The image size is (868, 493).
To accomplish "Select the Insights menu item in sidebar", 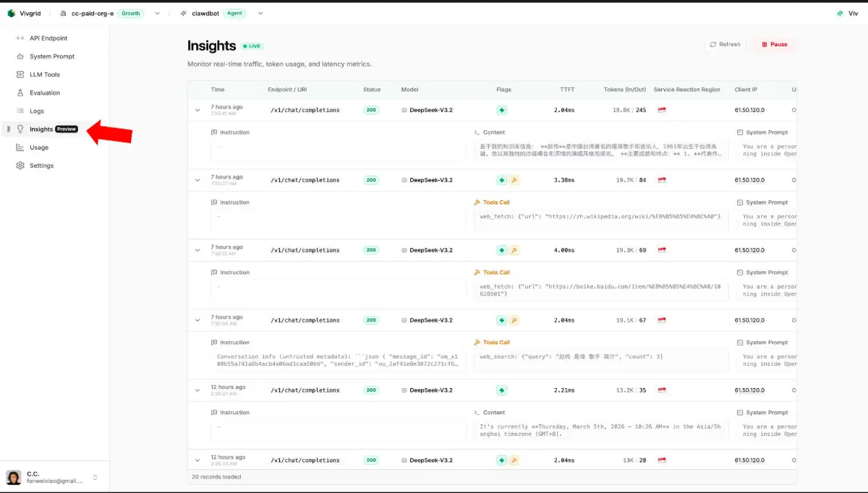I will pyautogui.click(x=41, y=129).
